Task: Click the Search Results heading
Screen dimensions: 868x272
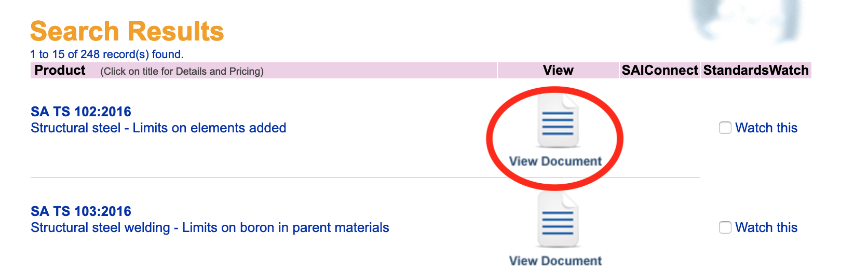Action: 127,31
